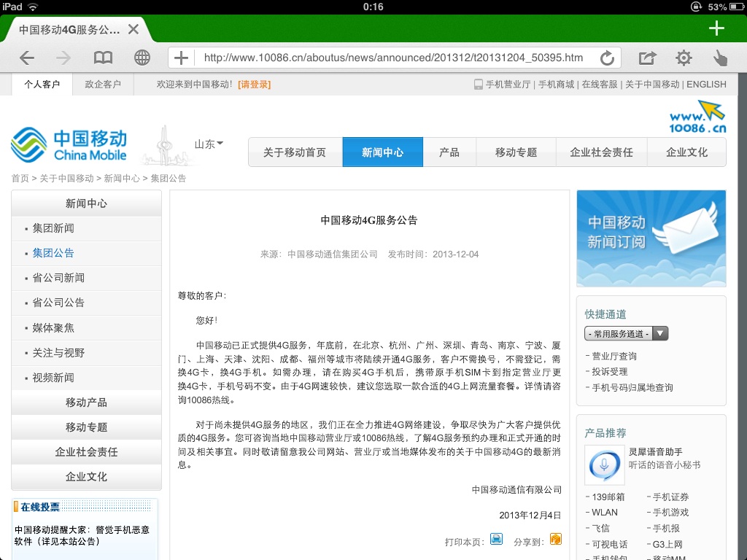This screenshot has height=560, width=747.
Task: Tap the plus icon beside the URL
Action: coord(181,58)
